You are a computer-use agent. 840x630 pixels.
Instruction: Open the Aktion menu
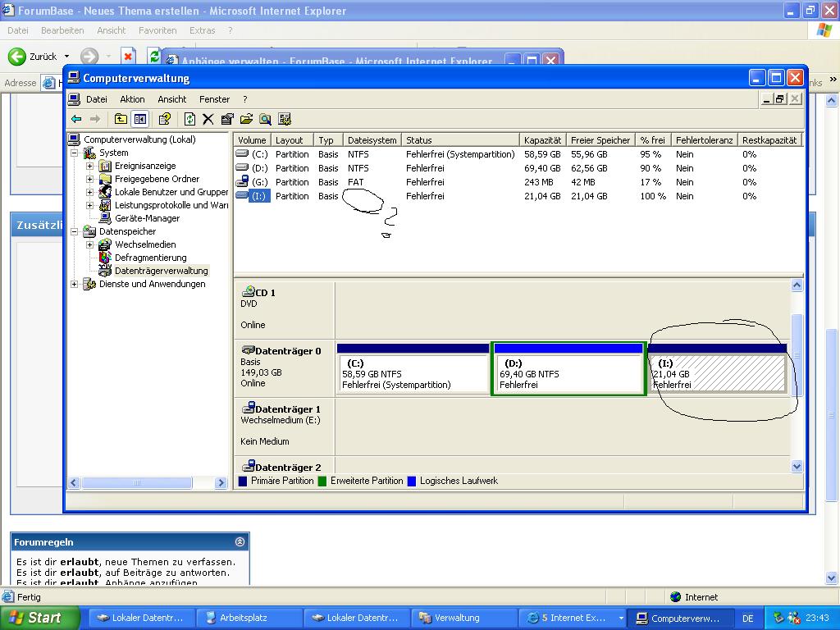click(x=132, y=99)
